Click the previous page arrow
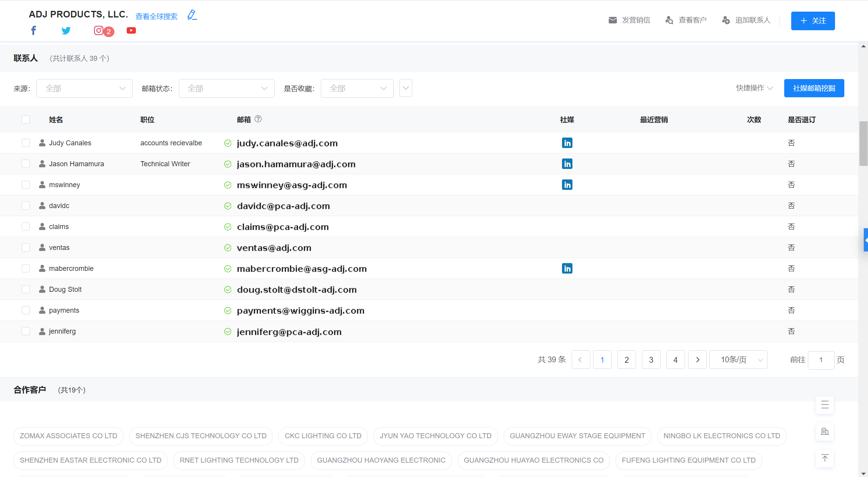Screen dimensions: 868x477 tap(581, 360)
